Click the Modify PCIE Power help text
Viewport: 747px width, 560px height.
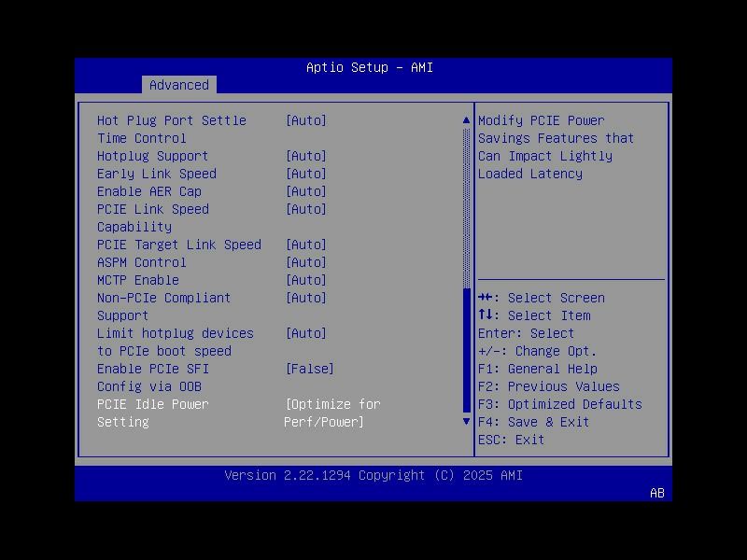[x=556, y=147]
